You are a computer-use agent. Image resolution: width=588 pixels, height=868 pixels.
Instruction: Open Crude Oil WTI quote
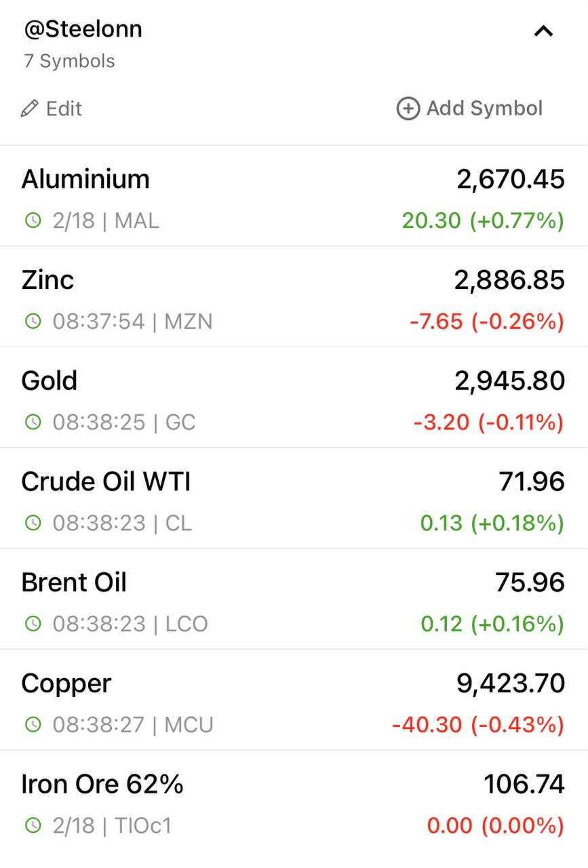coord(294,498)
